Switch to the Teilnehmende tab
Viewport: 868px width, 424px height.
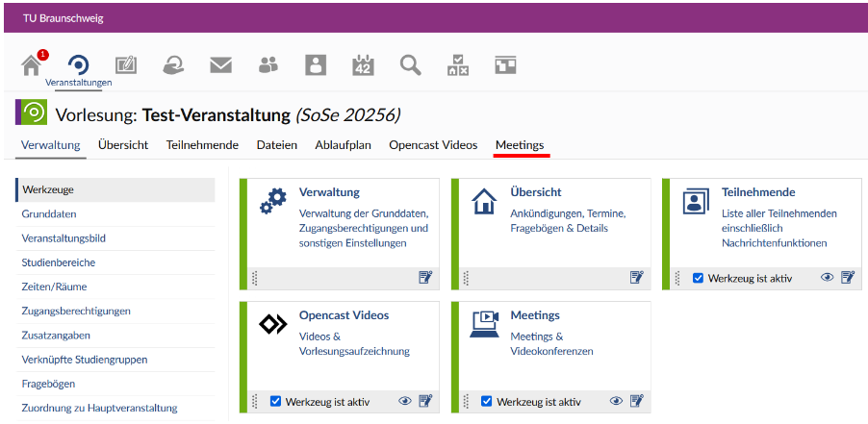[202, 145]
